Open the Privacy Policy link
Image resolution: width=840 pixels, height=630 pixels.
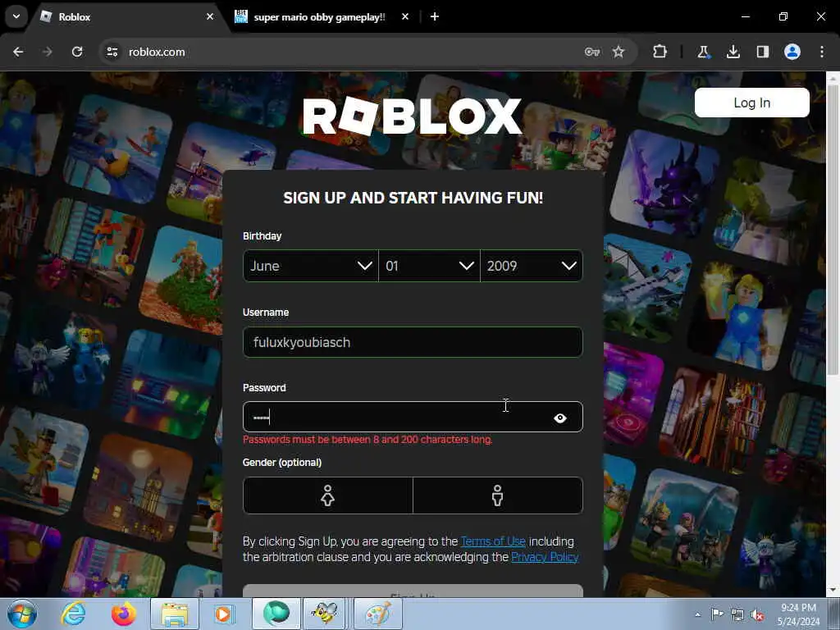click(x=545, y=557)
